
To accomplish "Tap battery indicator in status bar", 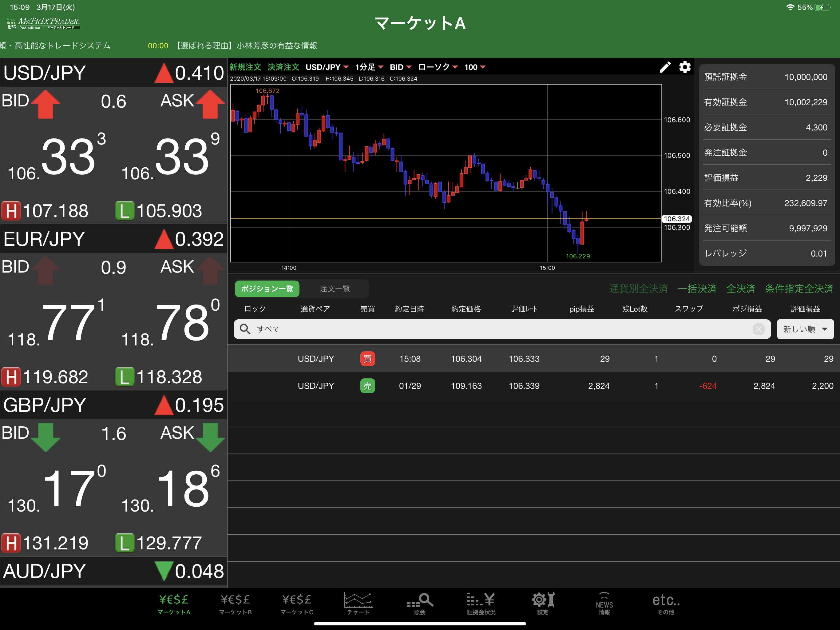I will (x=822, y=7).
